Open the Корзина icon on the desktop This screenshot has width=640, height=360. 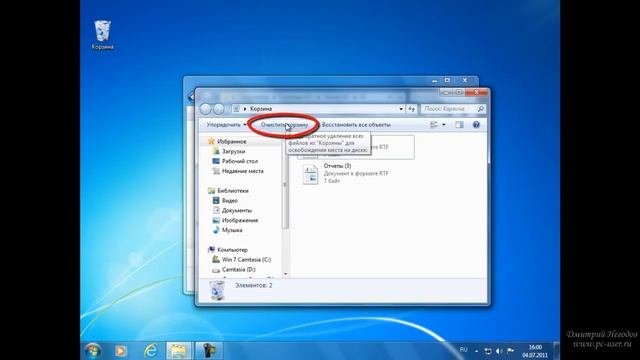pyautogui.click(x=102, y=35)
